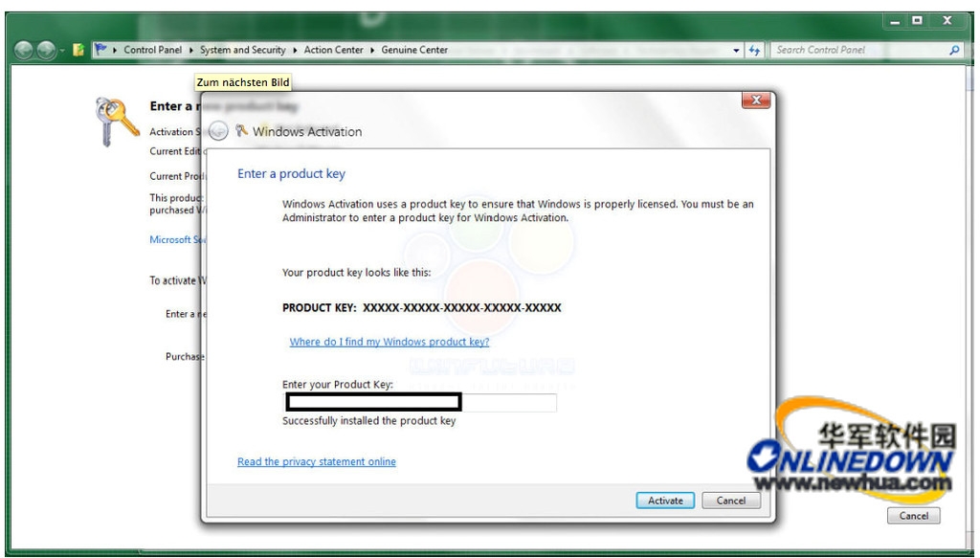
Task: Click 'Enter a product key' heading
Action: pyautogui.click(x=291, y=173)
